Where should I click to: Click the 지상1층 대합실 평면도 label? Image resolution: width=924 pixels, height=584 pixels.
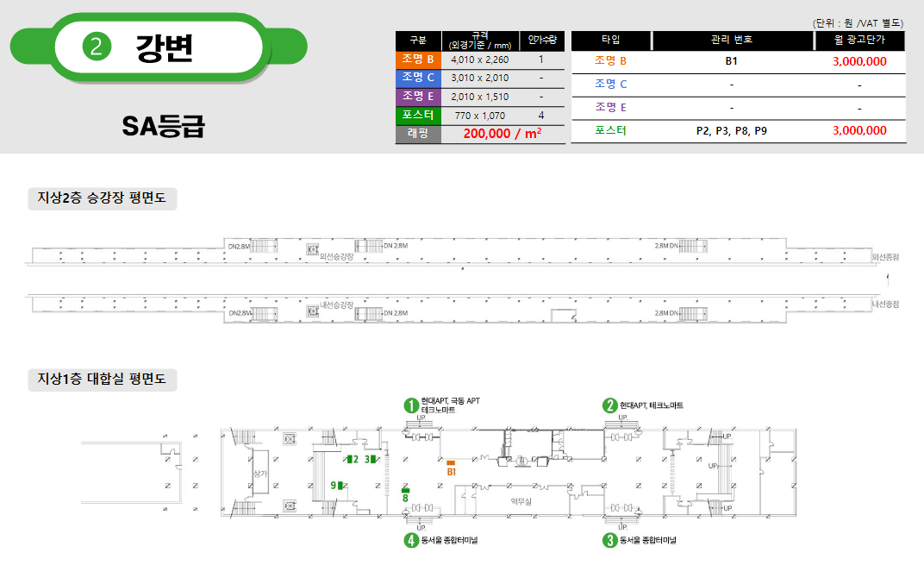coord(102,380)
